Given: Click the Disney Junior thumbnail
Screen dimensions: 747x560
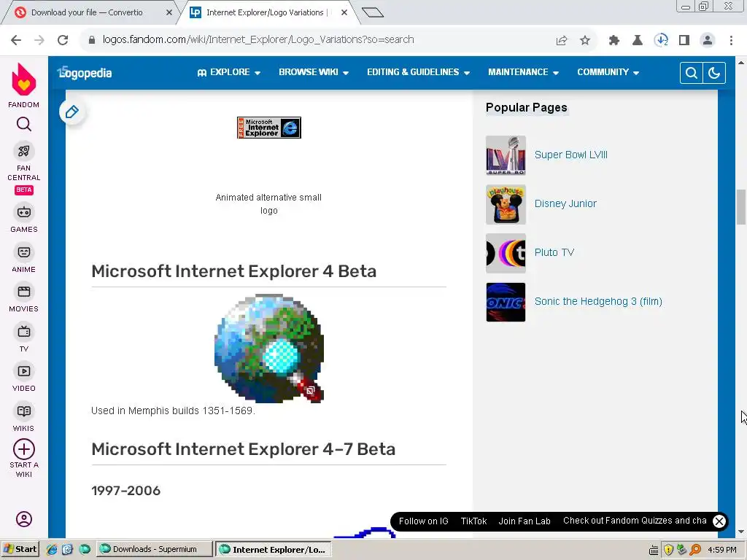Looking at the screenshot, I should pos(506,204).
